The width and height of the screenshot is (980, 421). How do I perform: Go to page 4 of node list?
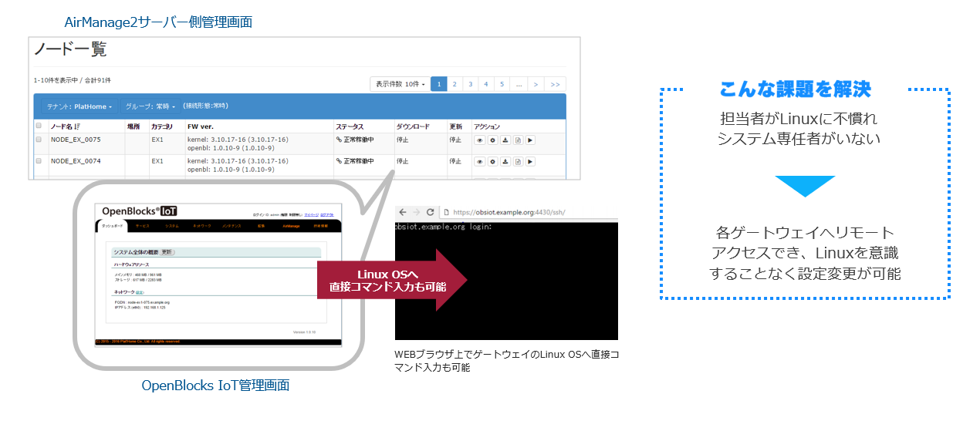tap(486, 84)
